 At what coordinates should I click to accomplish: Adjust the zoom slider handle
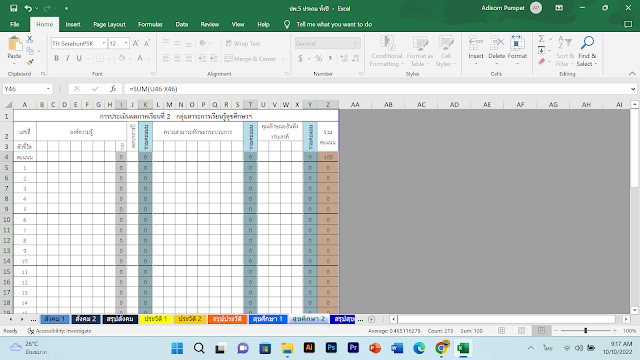(585, 331)
